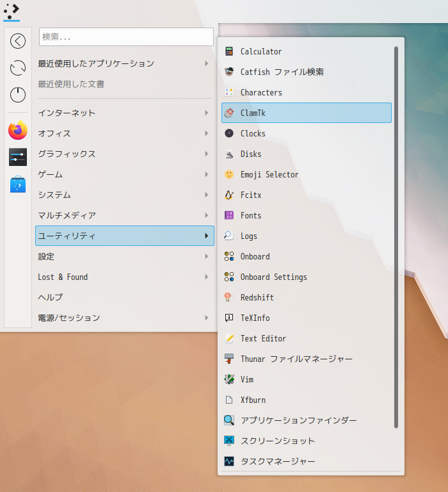
Task: Click the Emoji Selector smiley icon
Action: [229, 174]
